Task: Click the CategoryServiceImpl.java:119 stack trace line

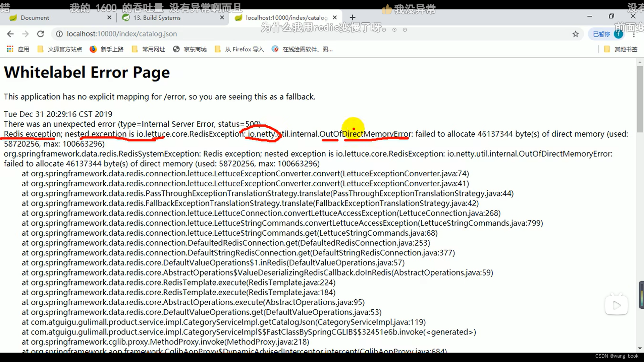Action: pos(224,322)
